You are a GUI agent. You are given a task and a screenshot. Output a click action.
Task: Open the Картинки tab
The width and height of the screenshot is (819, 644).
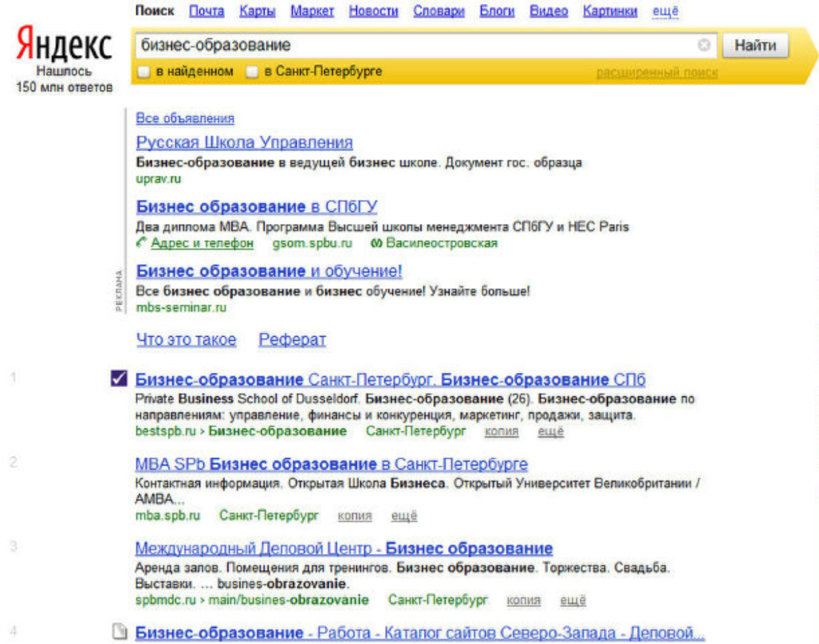click(610, 11)
